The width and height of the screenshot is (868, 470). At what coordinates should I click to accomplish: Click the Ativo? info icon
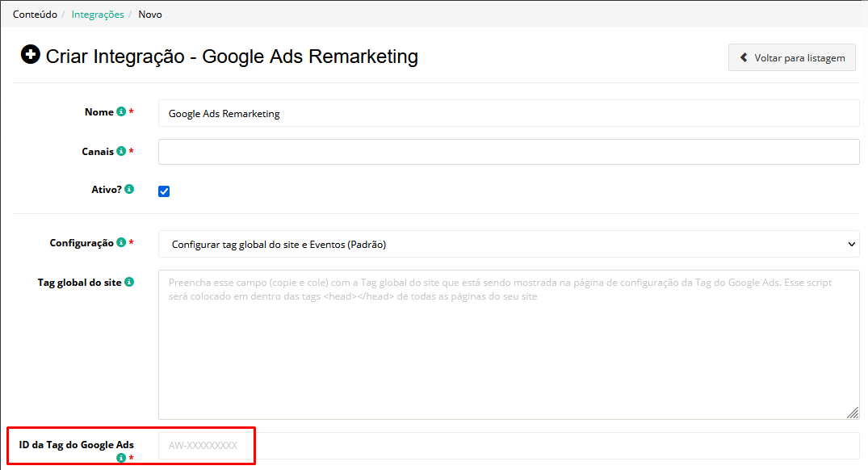pos(129,189)
